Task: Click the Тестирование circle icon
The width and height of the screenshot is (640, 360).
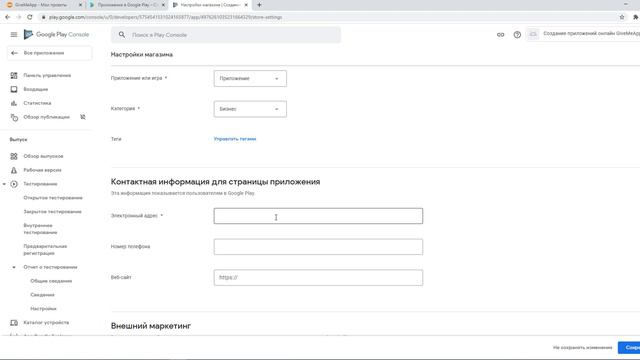Action: pyautogui.click(x=14, y=184)
